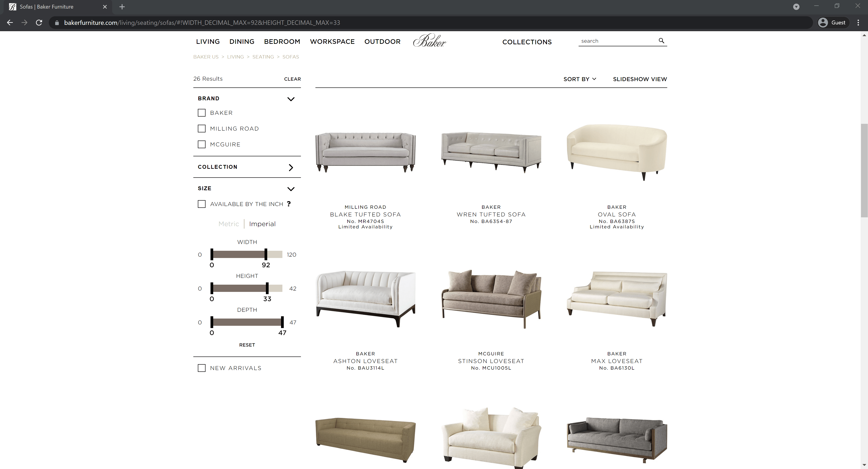Click the Available by the Inch question mark

[289, 204]
